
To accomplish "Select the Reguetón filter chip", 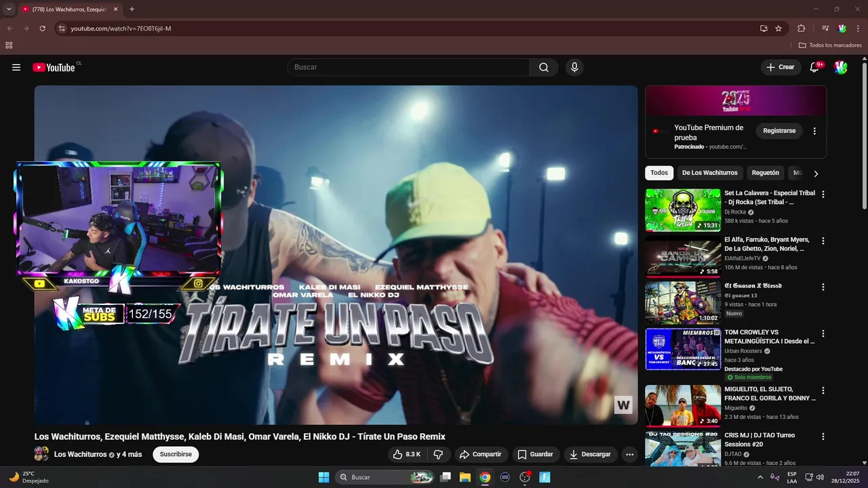I will click(x=766, y=173).
